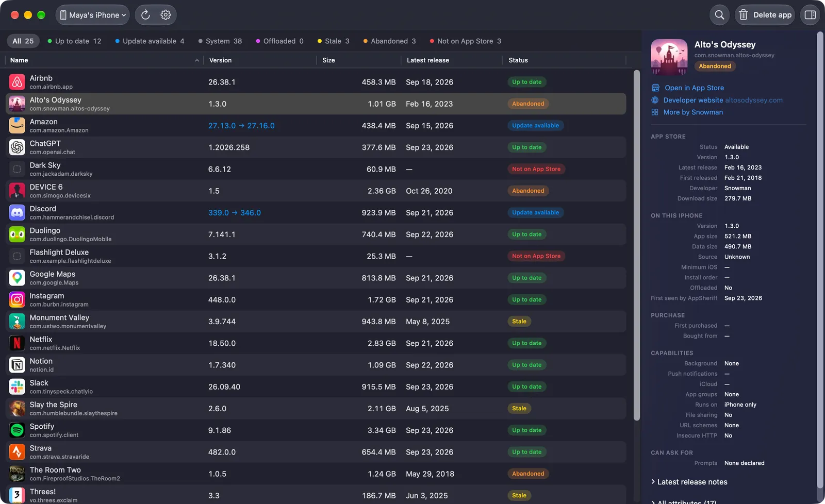Filter by Offloaded 0
The image size is (825, 504).
(x=280, y=41)
